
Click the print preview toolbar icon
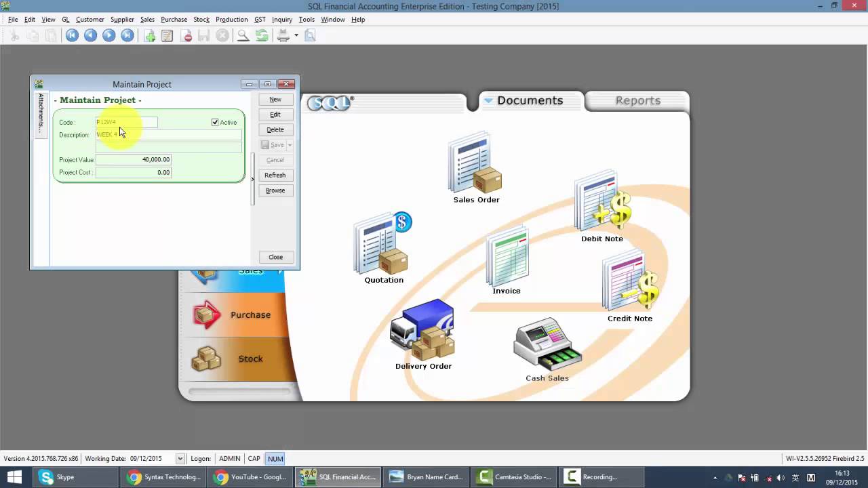310,36
